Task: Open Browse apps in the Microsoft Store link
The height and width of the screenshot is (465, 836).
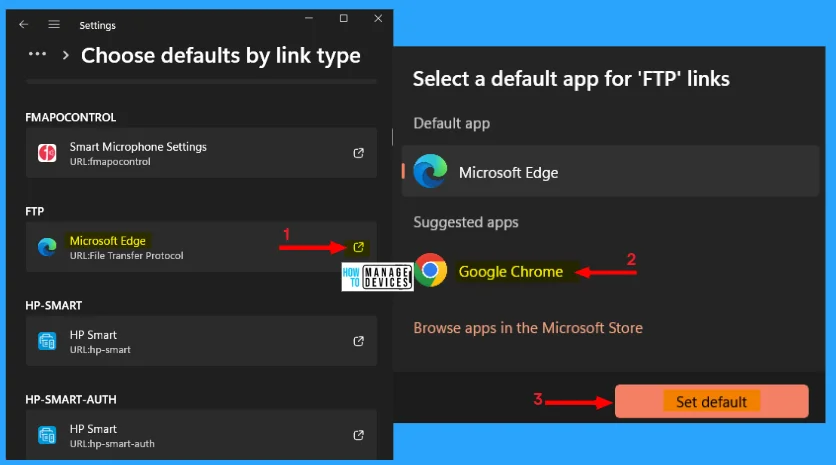Action: tap(528, 327)
